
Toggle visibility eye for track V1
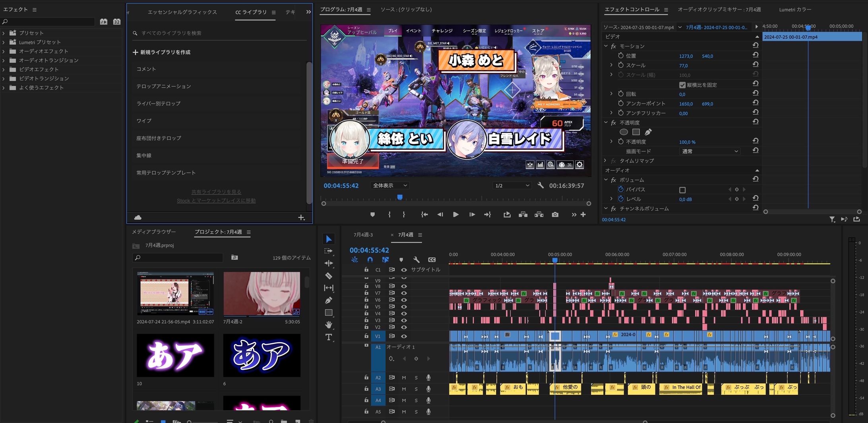[404, 336]
